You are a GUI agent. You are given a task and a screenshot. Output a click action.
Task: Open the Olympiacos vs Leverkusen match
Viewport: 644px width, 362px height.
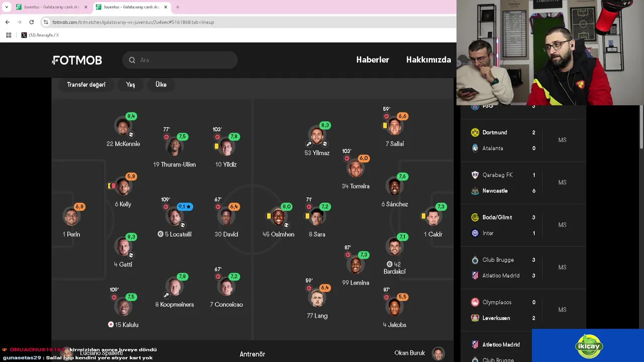(523, 310)
